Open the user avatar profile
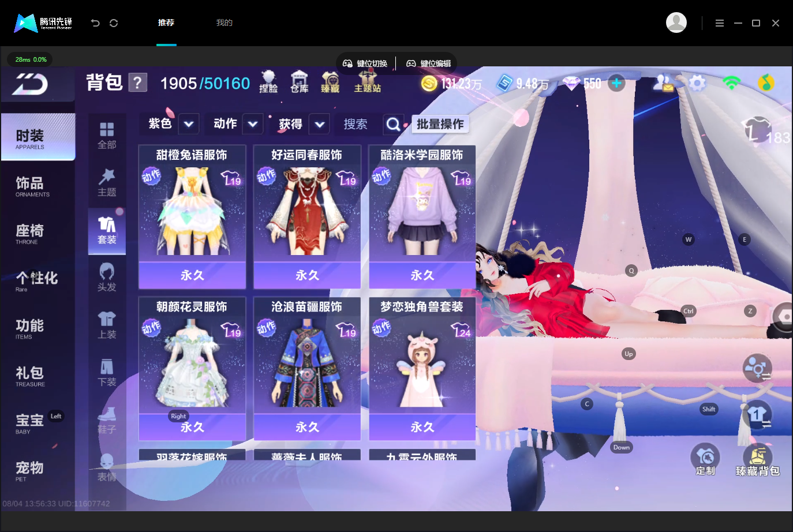Image resolution: width=793 pixels, height=532 pixels. pyautogui.click(x=676, y=23)
